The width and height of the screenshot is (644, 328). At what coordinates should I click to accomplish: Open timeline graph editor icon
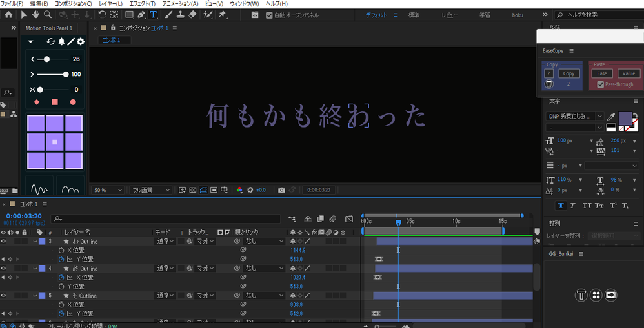click(349, 219)
